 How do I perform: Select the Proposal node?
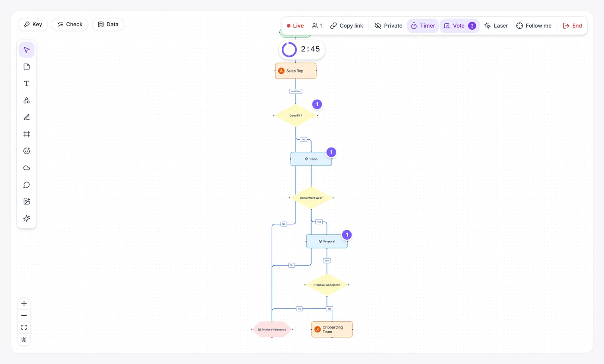(327, 242)
